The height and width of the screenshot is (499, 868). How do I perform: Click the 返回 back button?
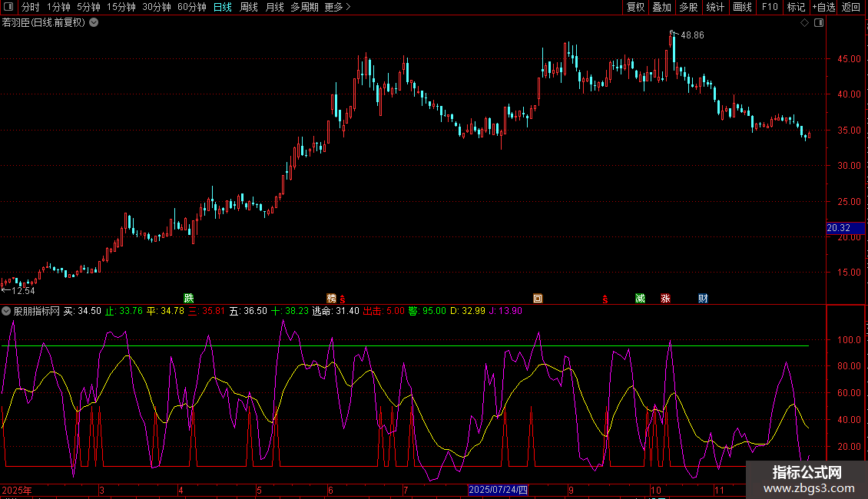click(851, 7)
